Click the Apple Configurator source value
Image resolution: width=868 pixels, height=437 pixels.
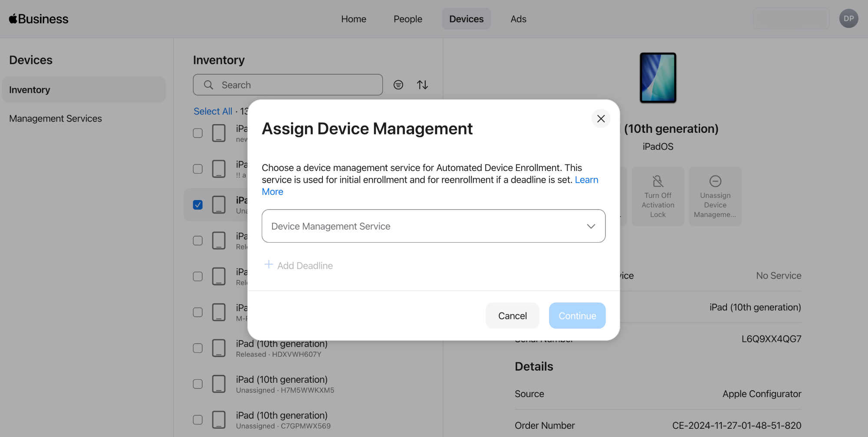point(762,394)
